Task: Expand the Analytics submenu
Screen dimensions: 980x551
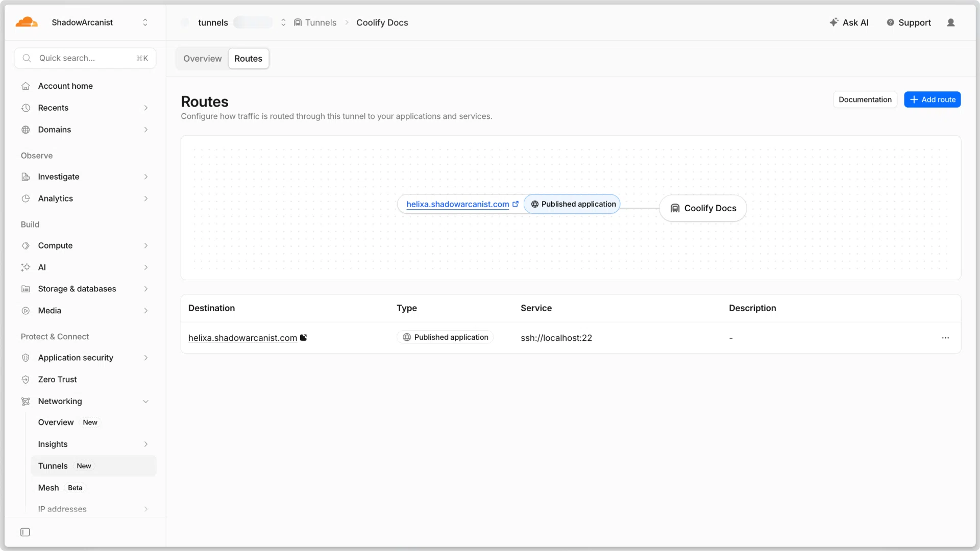Action: click(146, 198)
